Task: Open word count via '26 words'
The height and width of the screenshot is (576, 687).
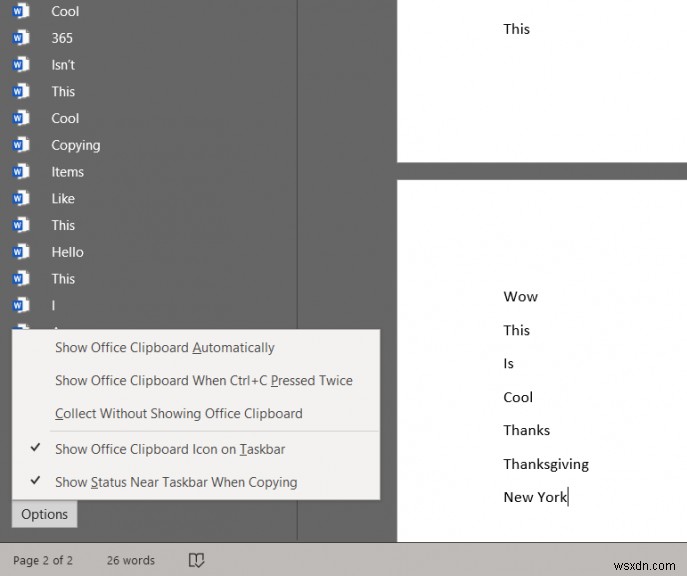Action: 131,560
